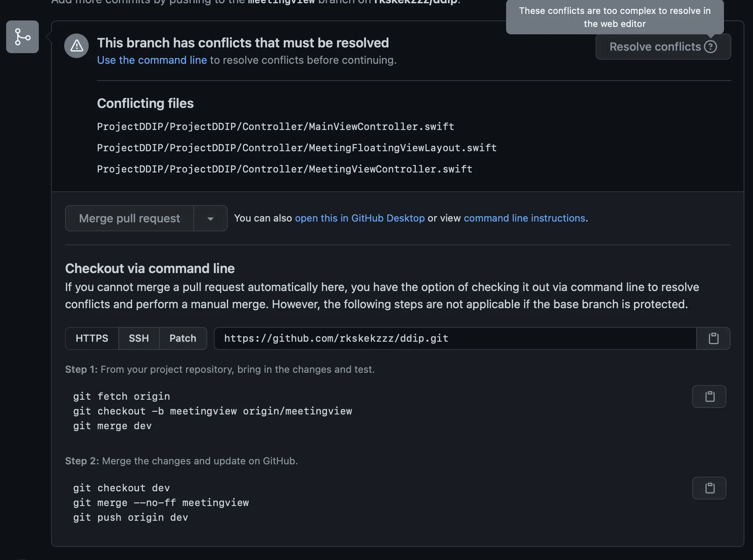753x560 pixels.
Task: Select the HTTPS tab
Action: coord(92,338)
